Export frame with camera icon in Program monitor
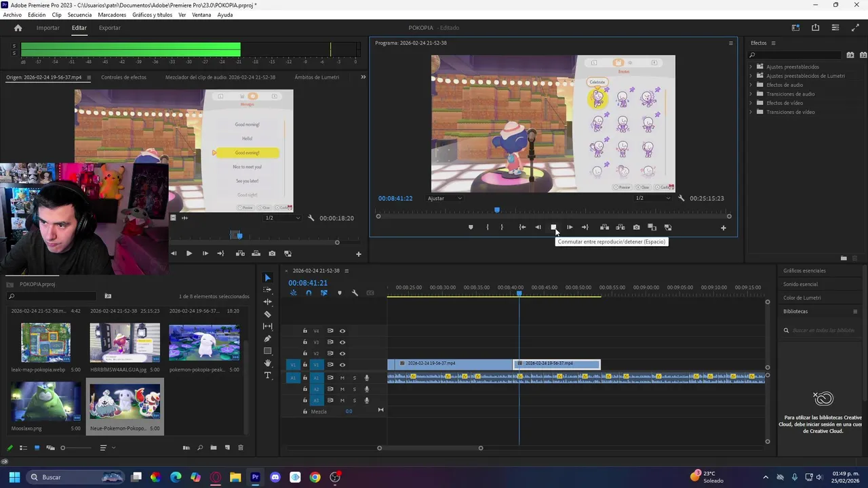The image size is (868, 488). tap(636, 227)
